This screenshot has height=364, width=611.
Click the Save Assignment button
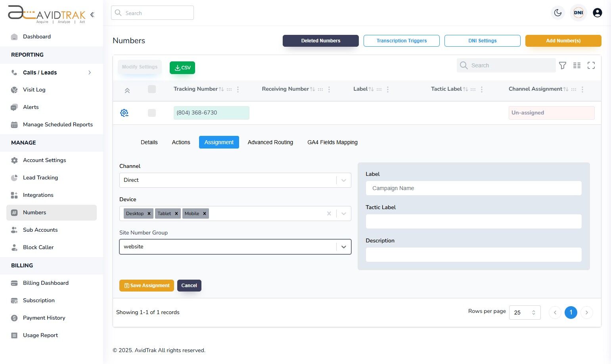[x=146, y=285]
